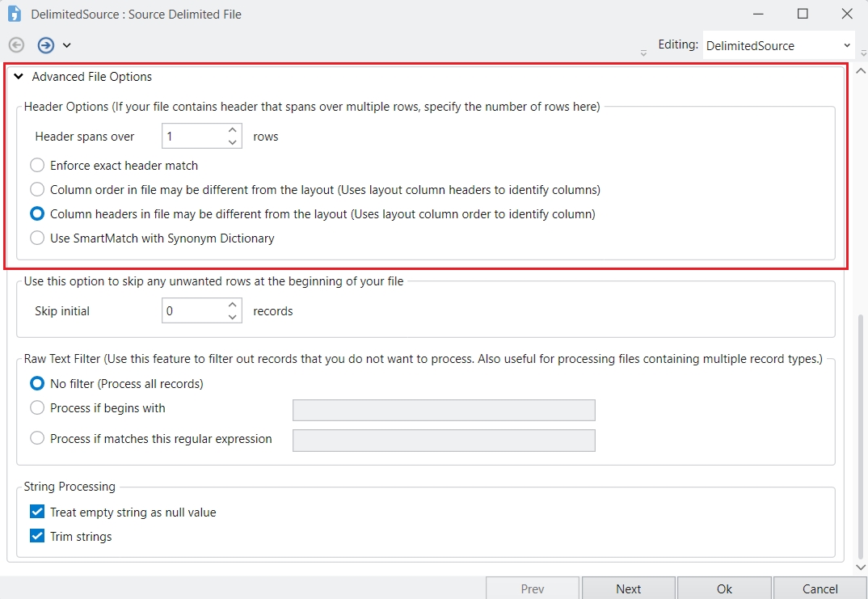The width and height of the screenshot is (868, 599).
Task: Select Process if matches this regular expression
Action: tap(37, 439)
